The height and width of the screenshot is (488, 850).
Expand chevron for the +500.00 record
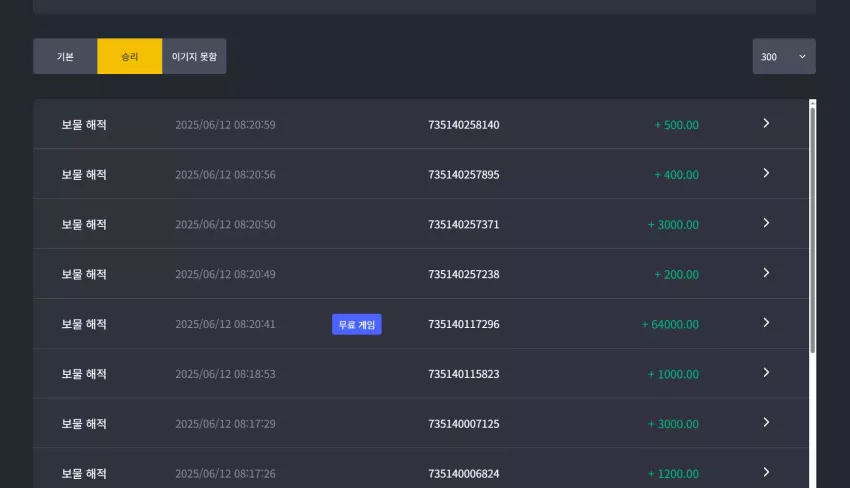tap(766, 124)
